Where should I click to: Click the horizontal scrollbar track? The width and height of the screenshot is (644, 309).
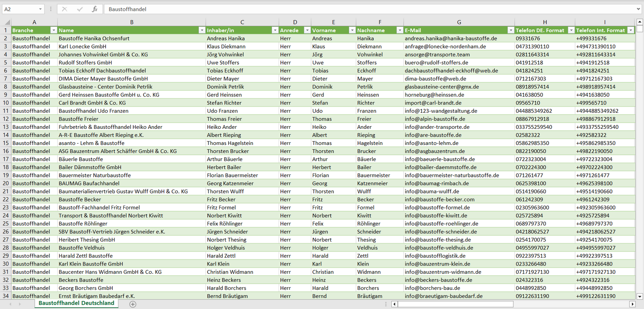[513, 304]
